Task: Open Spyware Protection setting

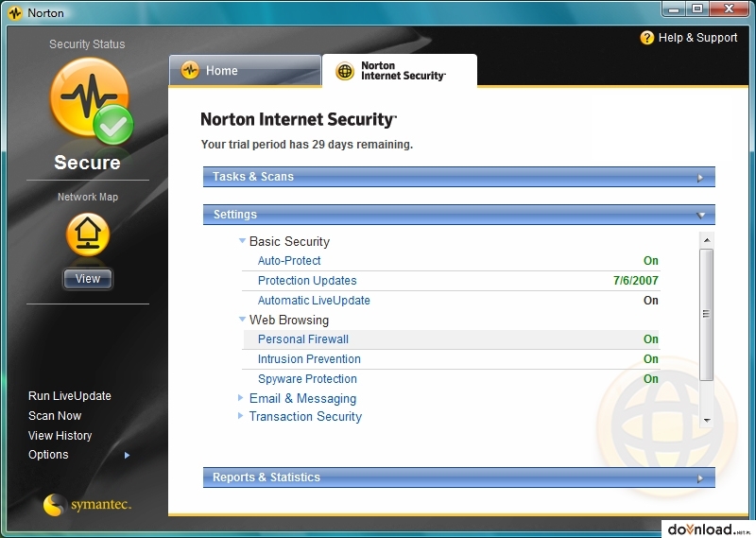Action: tap(307, 379)
